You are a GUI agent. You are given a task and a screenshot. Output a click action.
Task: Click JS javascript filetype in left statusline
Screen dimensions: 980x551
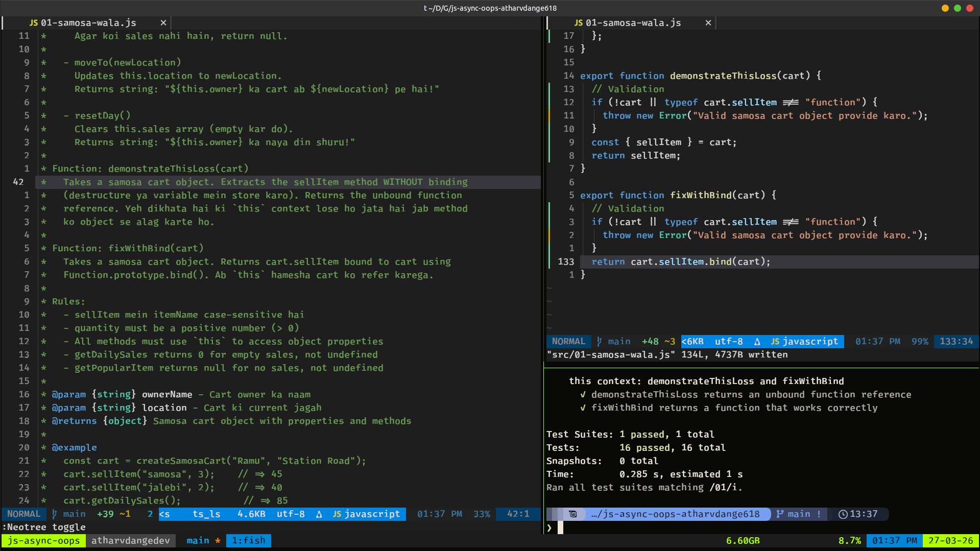[x=366, y=514]
